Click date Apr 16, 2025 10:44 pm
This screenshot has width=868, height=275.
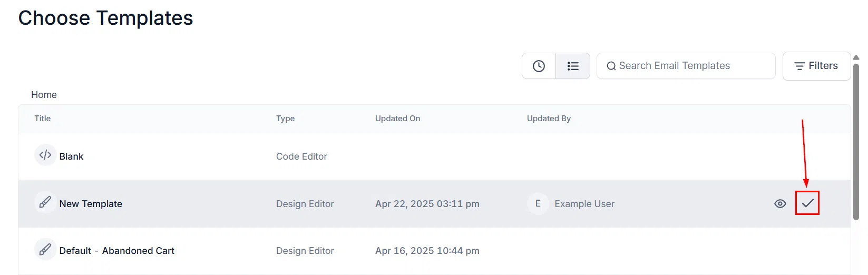[427, 251]
